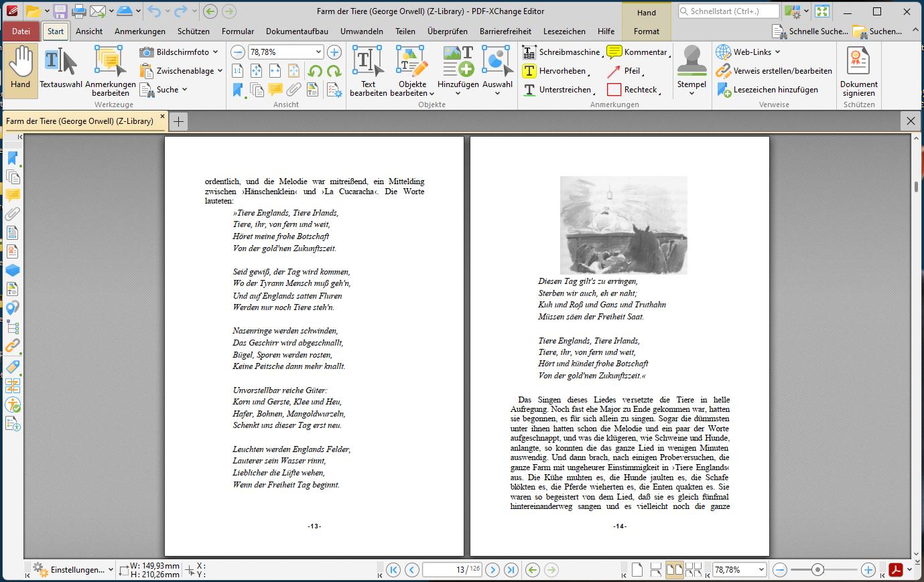This screenshot has height=582, width=924.
Task: Adjust the zoom slider at bottom right
Action: coord(819,570)
